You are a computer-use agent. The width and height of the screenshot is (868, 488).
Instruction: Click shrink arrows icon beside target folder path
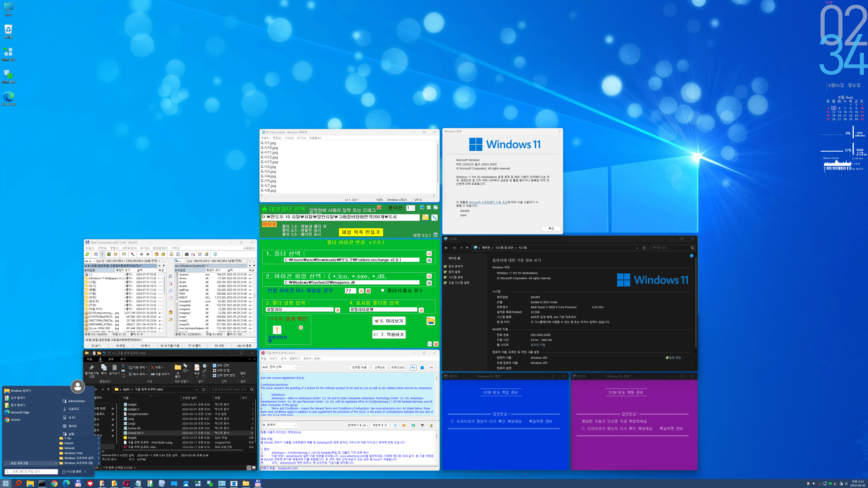coord(435,218)
